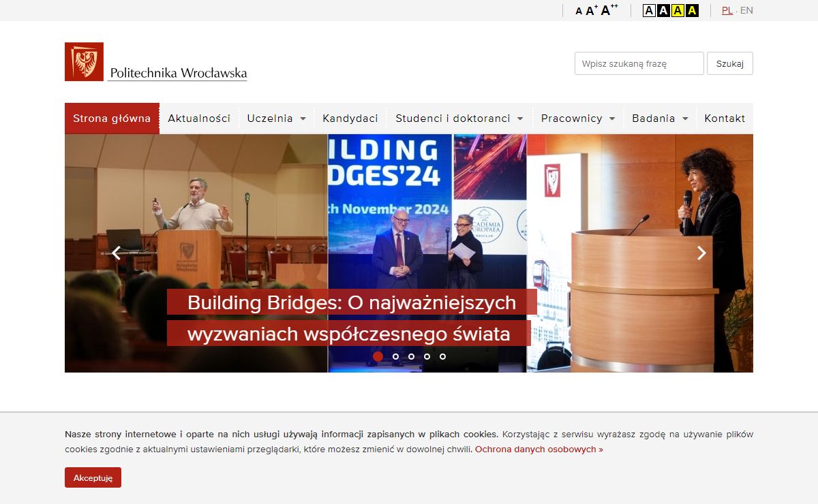Select contrast: white A on black
The height and width of the screenshot is (504, 818).
click(x=663, y=10)
